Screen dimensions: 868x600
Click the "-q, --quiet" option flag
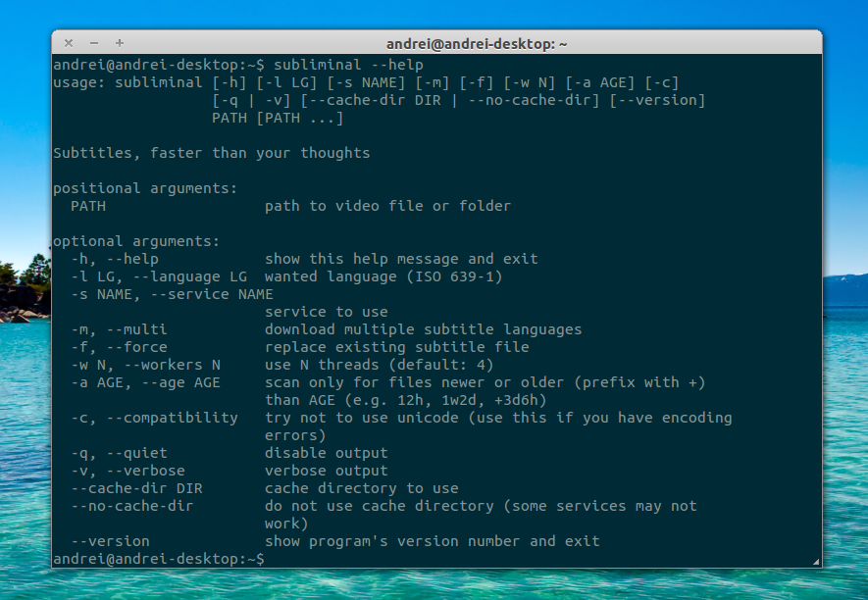(119, 453)
